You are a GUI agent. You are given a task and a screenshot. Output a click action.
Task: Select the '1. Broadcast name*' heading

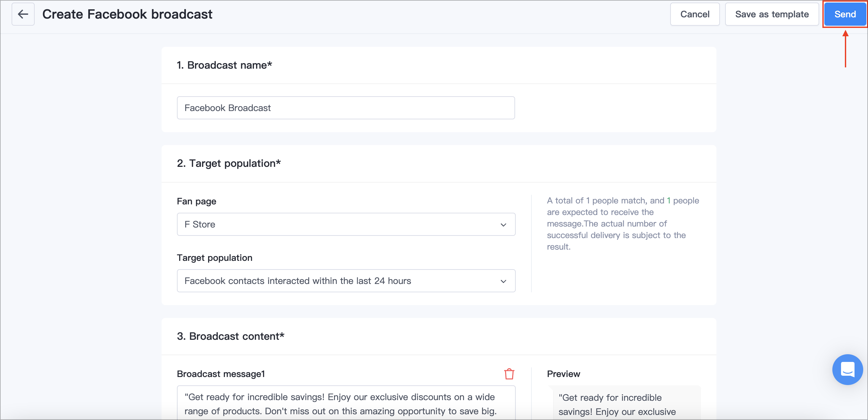point(224,65)
